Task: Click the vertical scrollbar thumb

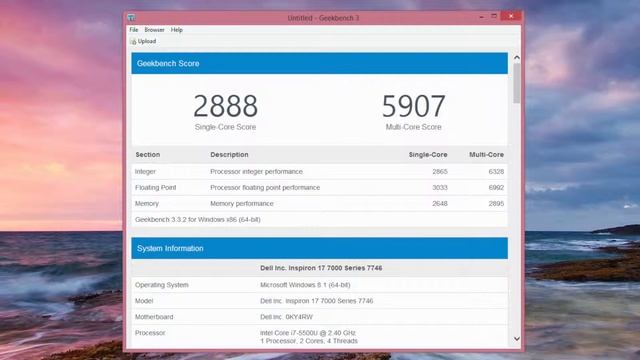Action: tap(517, 83)
